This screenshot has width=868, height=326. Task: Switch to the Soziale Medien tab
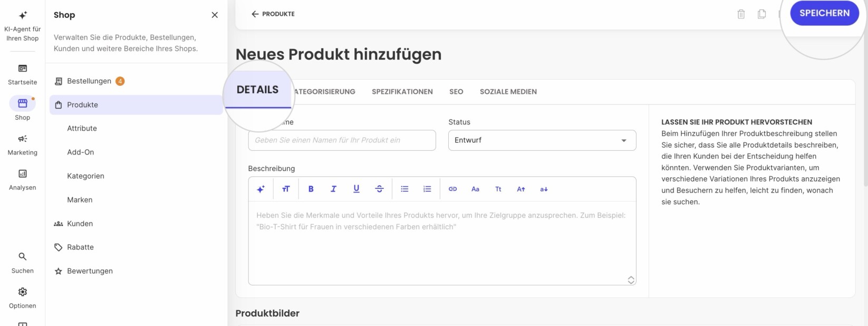coord(508,91)
